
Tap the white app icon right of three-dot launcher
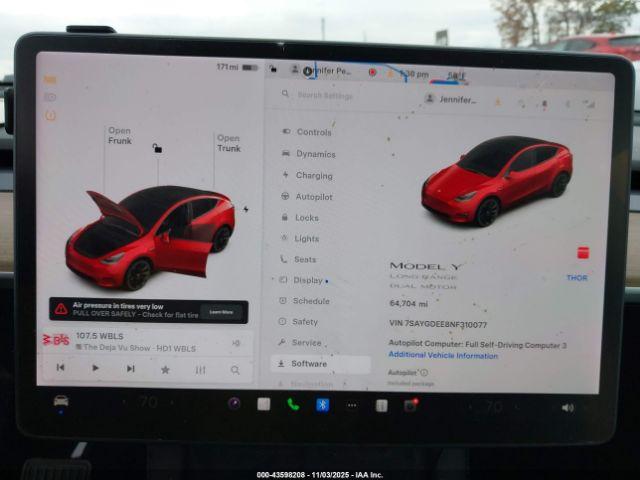381,406
